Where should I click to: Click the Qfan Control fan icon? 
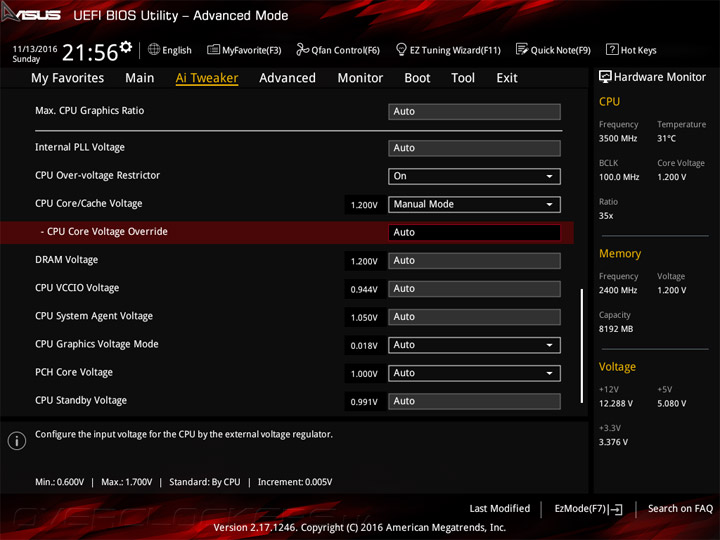tap(302, 49)
